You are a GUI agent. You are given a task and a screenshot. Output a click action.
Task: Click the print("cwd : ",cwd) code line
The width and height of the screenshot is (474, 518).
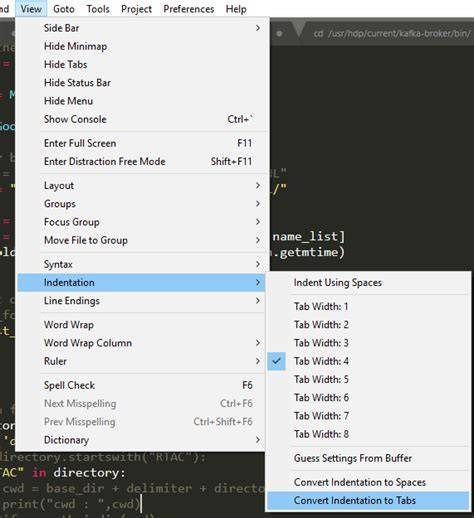pyautogui.click(x=71, y=504)
